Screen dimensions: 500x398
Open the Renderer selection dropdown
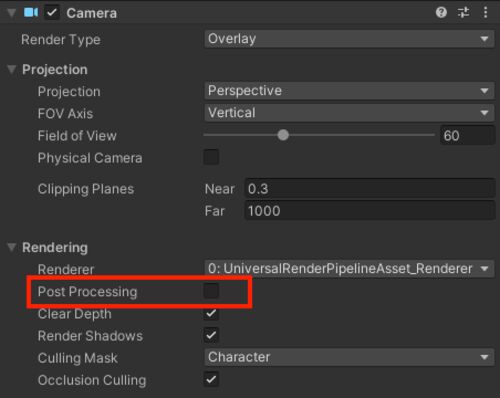pos(349,269)
